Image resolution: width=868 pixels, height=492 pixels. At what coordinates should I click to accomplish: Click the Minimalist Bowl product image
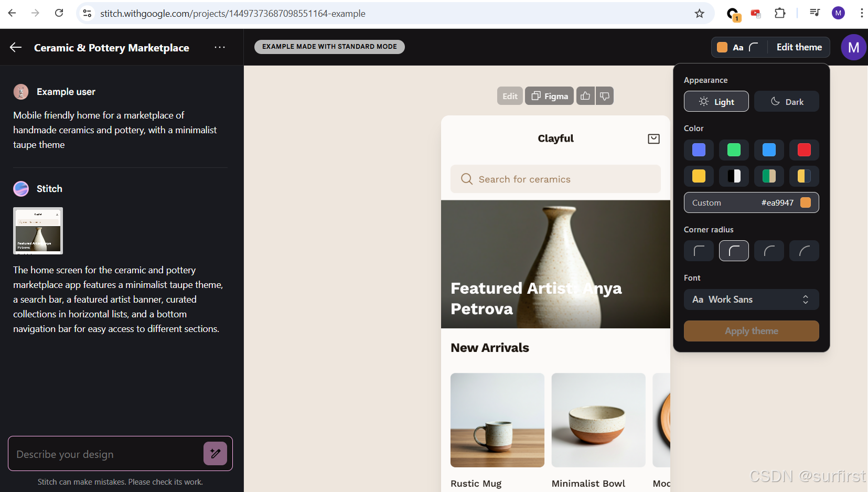click(x=598, y=420)
